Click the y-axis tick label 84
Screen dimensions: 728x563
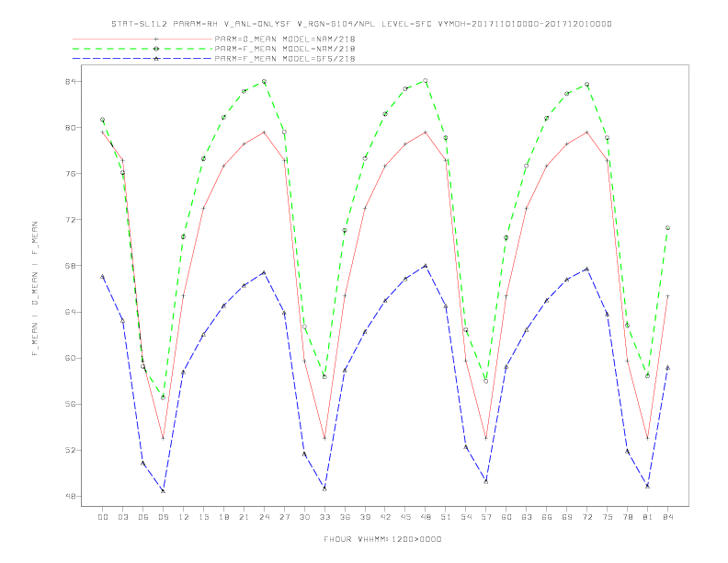point(70,82)
